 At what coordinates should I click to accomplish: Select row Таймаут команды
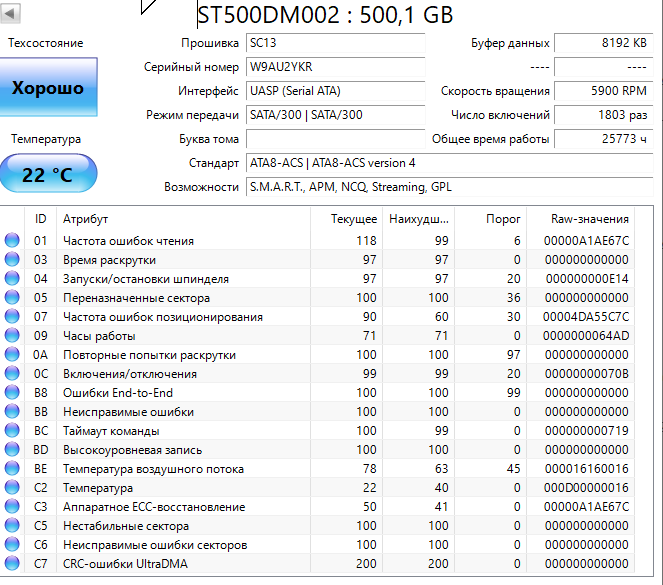point(318,431)
